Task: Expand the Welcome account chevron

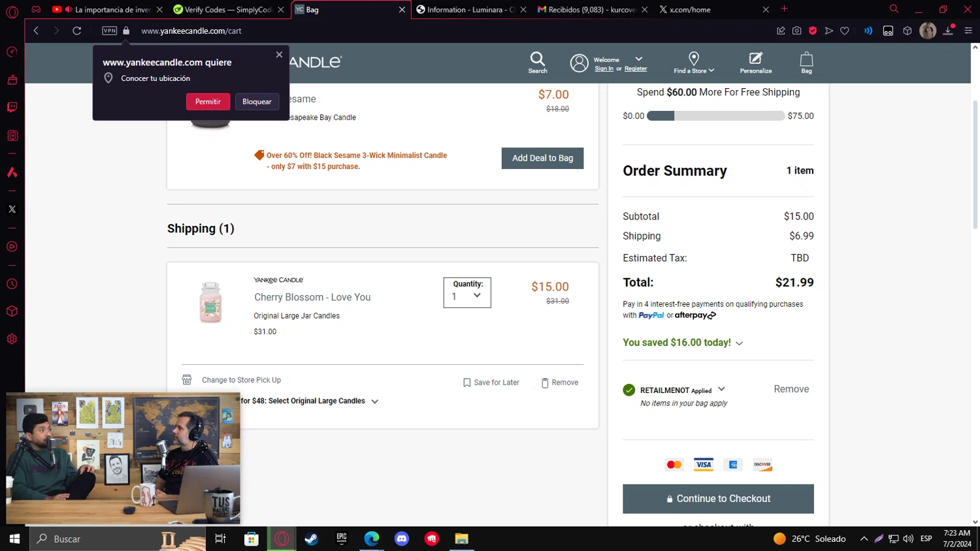Action: (639, 59)
